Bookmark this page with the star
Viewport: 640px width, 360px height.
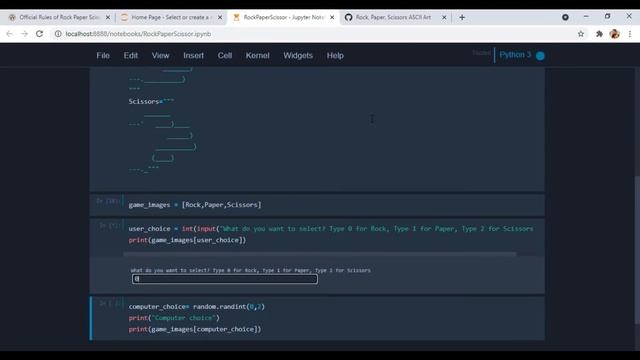tap(581, 34)
